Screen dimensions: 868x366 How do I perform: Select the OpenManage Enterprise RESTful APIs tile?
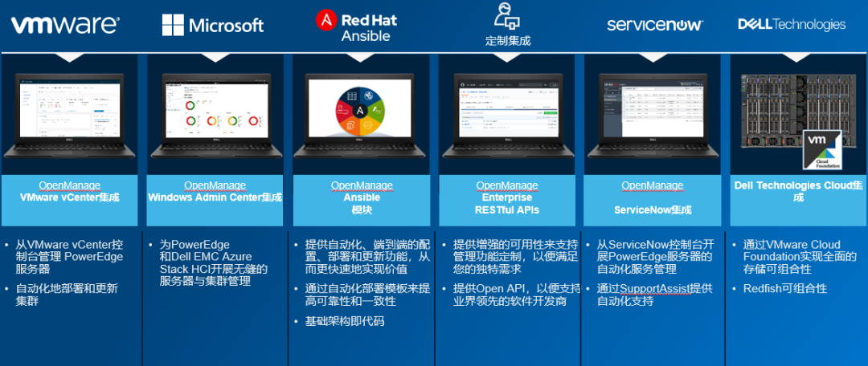click(x=507, y=201)
